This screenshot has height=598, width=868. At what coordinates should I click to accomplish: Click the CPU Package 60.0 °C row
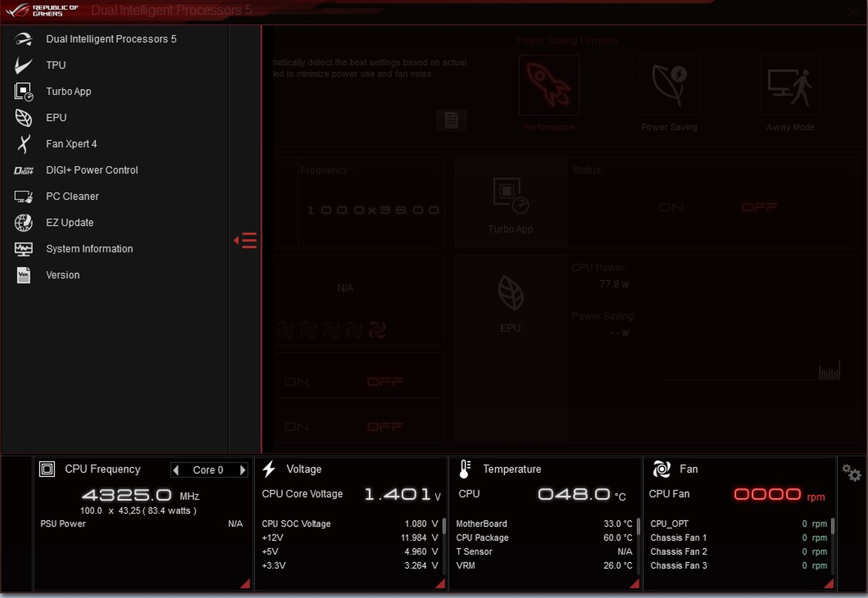pyautogui.click(x=544, y=538)
